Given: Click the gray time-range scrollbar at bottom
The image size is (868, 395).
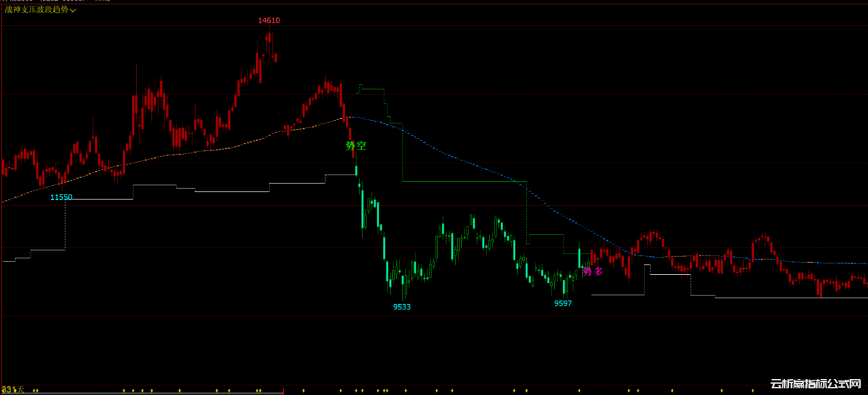Looking at the screenshot, I should [142, 393].
